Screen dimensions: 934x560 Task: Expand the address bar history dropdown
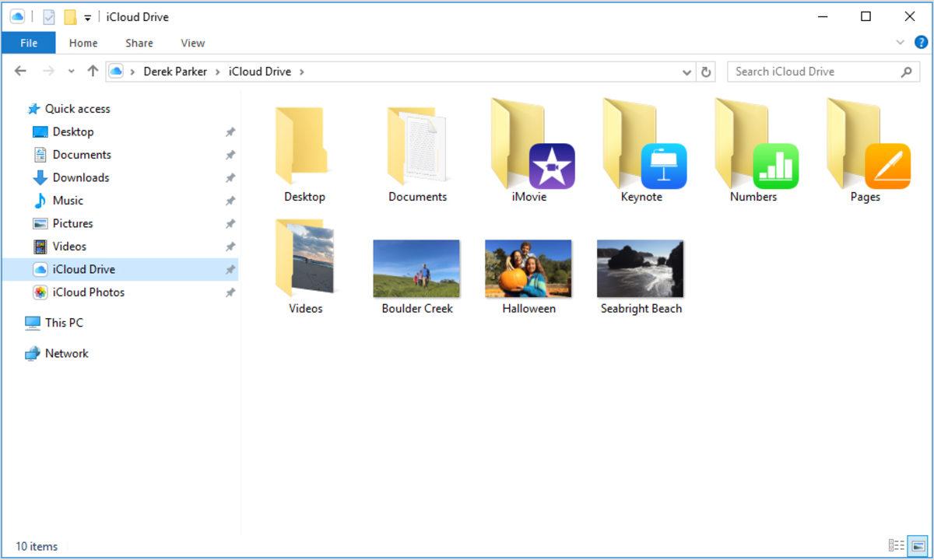point(686,71)
